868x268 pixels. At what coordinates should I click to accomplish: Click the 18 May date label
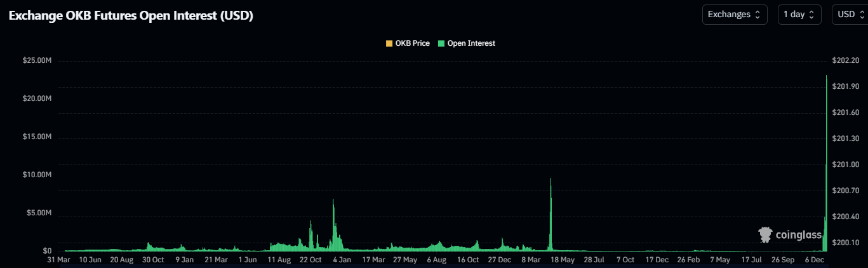pos(563,260)
